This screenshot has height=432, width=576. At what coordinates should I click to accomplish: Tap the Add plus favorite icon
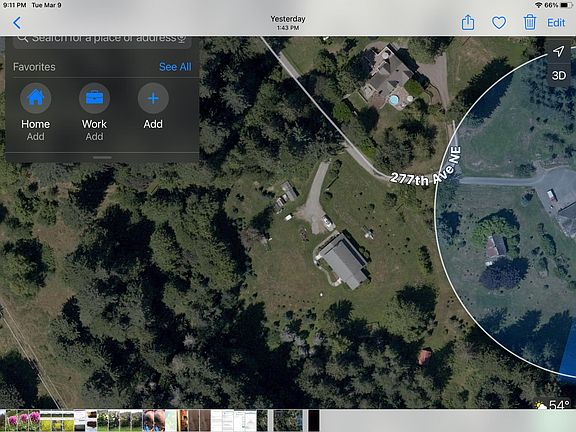[x=153, y=98]
